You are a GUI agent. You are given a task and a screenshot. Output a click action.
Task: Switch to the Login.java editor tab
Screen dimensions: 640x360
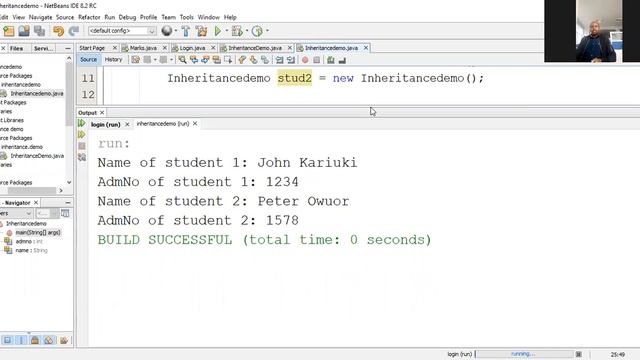point(192,48)
